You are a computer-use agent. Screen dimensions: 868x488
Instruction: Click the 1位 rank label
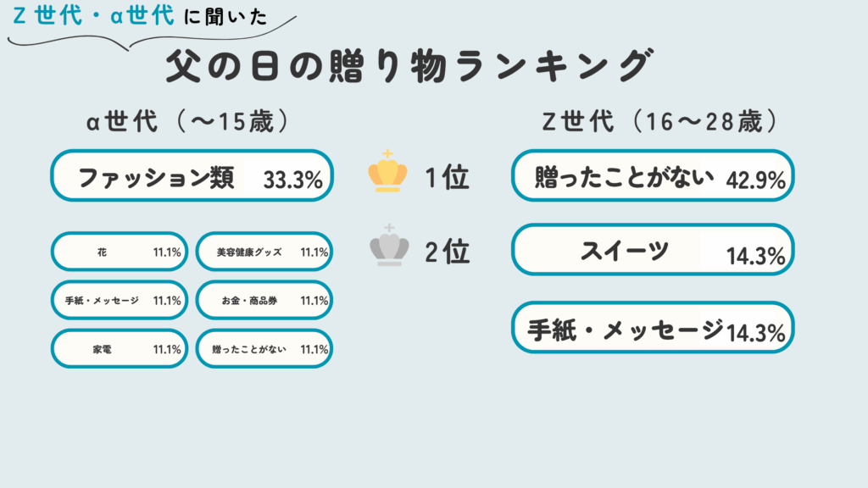(448, 178)
